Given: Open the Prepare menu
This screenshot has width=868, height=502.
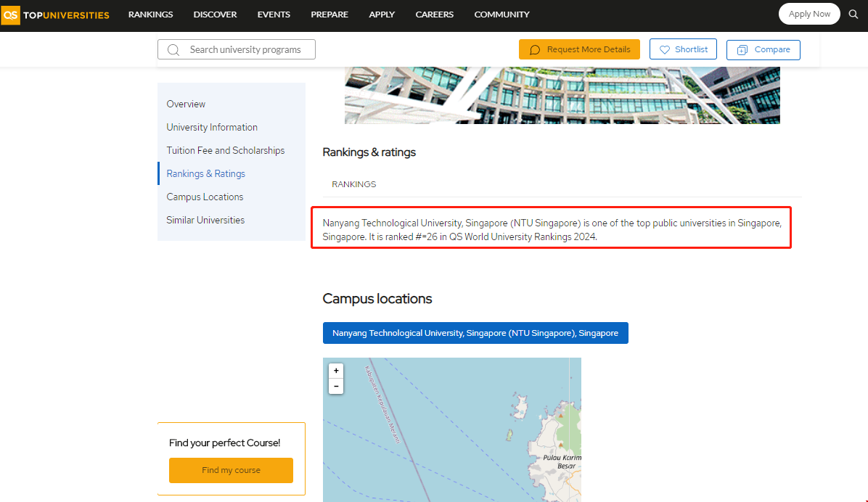Looking at the screenshot, I should point(329,15).
